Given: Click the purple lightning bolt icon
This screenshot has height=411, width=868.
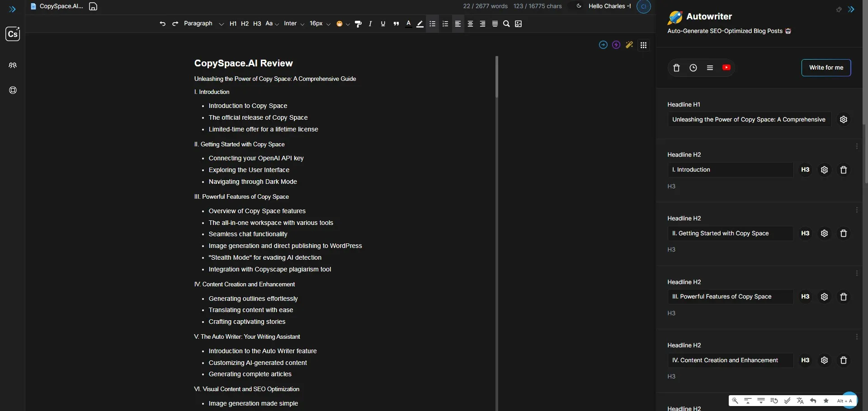Looking at the screenshot, I should coord(616,45).
